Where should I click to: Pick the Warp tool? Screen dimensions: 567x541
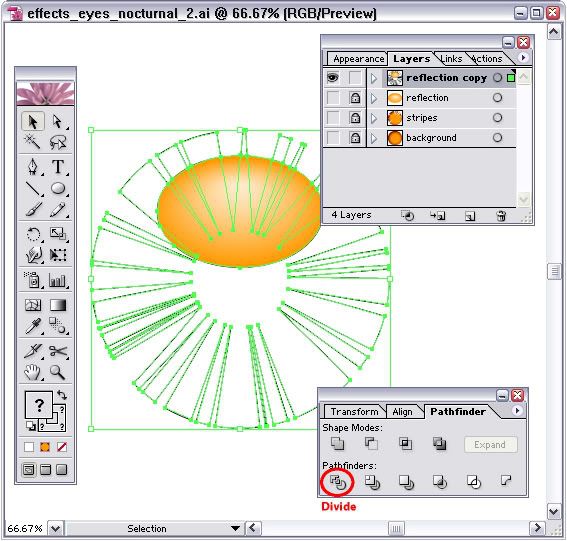click(33, 255)
